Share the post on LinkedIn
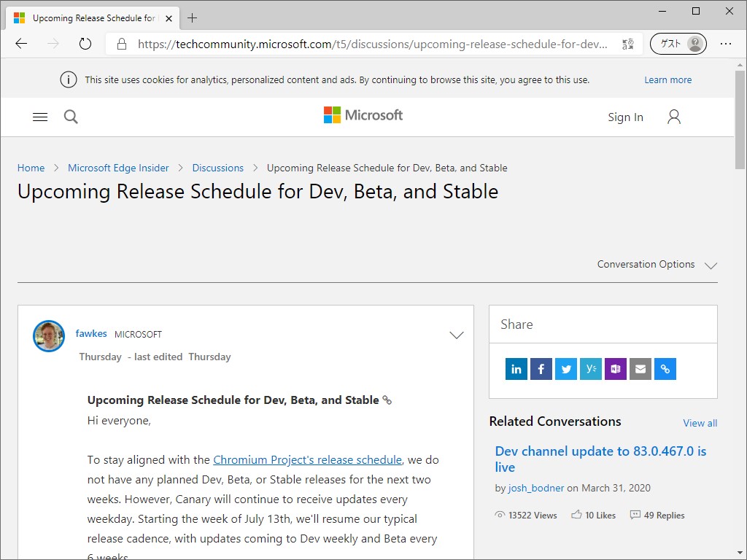This screenshot has height=560, width=747. [516, 369]
